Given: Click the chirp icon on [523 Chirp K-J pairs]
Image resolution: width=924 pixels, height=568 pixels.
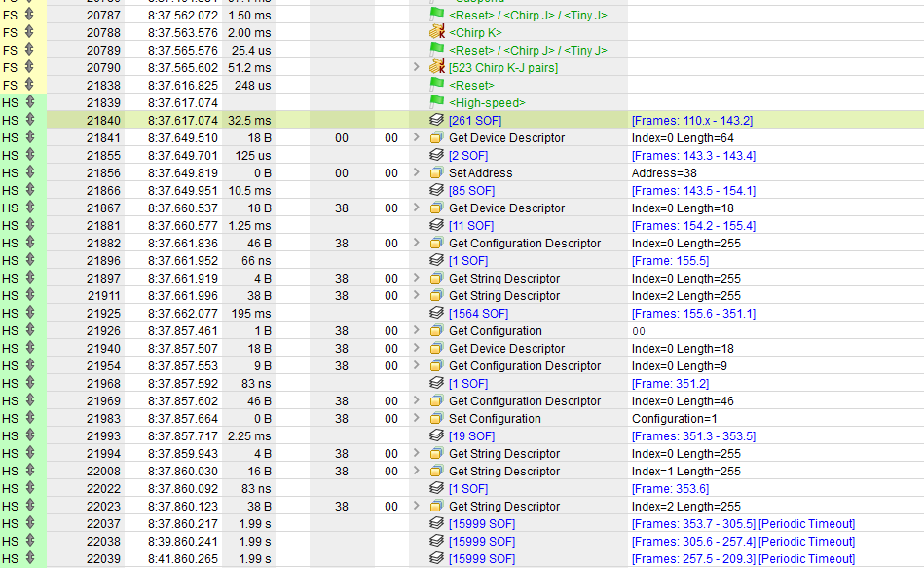Looking at the screenshot, I should (x=437, y=67).
